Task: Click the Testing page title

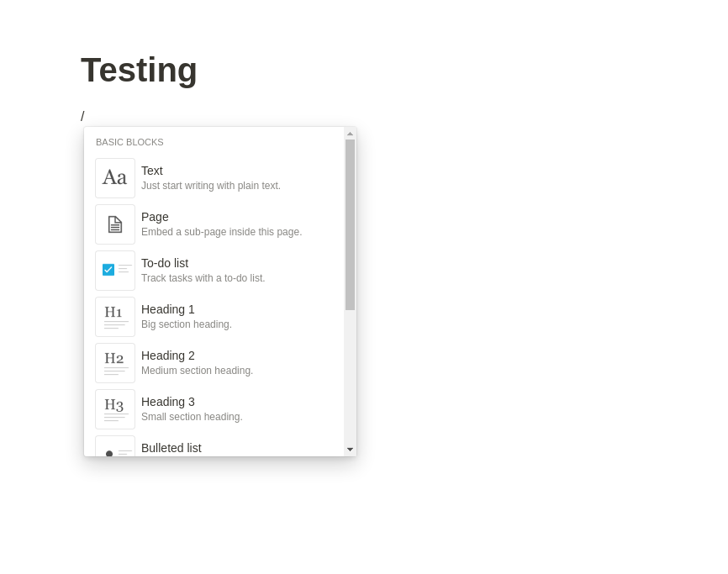Action: tap(139, 70)
